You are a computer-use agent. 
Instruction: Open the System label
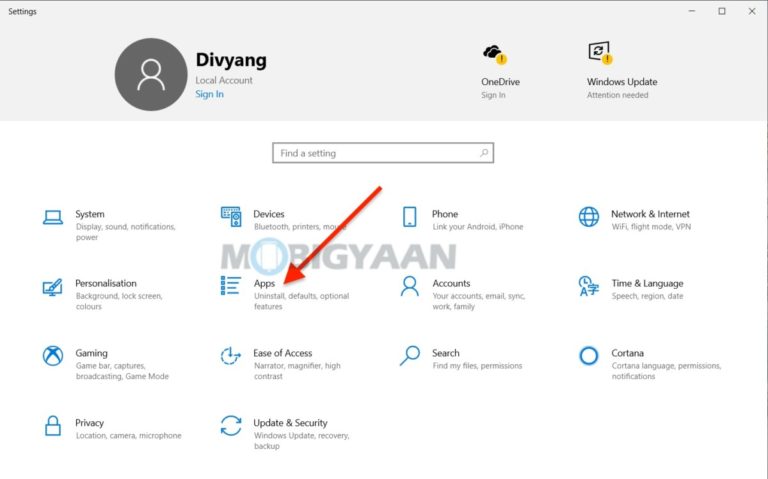point(90,214)
